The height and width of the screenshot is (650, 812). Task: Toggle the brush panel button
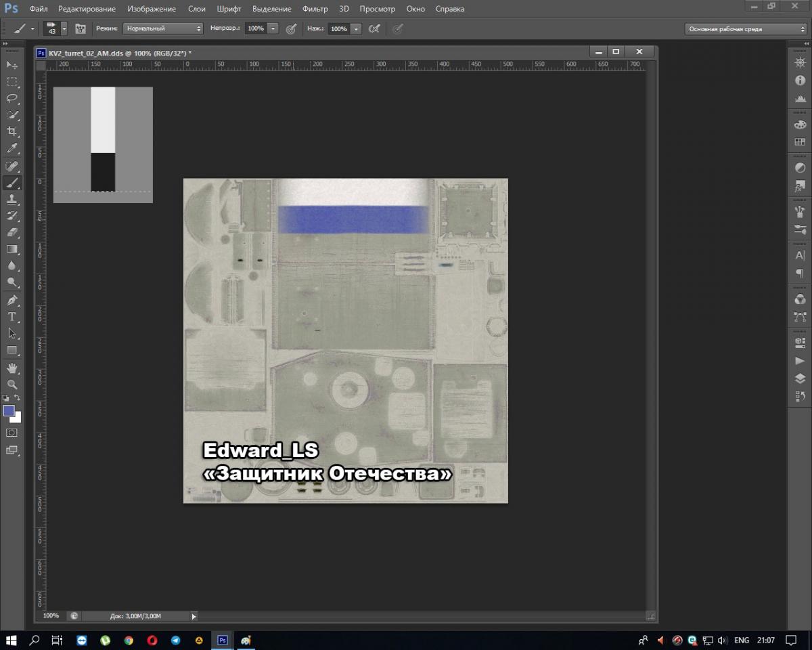coord(81,29)
